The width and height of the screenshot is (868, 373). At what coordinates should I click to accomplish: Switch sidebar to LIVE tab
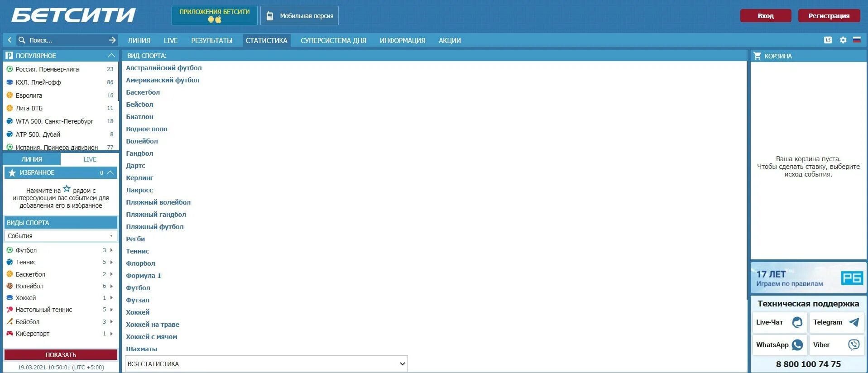[x=90, y=159]
